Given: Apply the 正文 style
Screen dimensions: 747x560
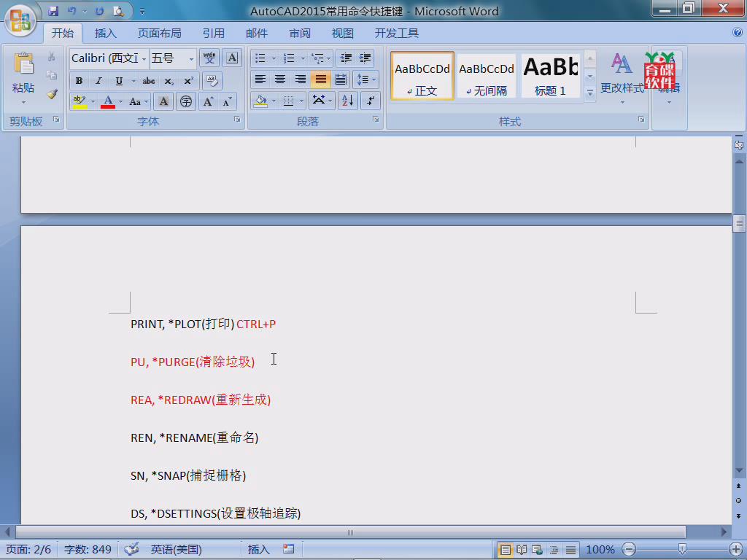Looking at the screenshot, I should [x=422, y=76].
